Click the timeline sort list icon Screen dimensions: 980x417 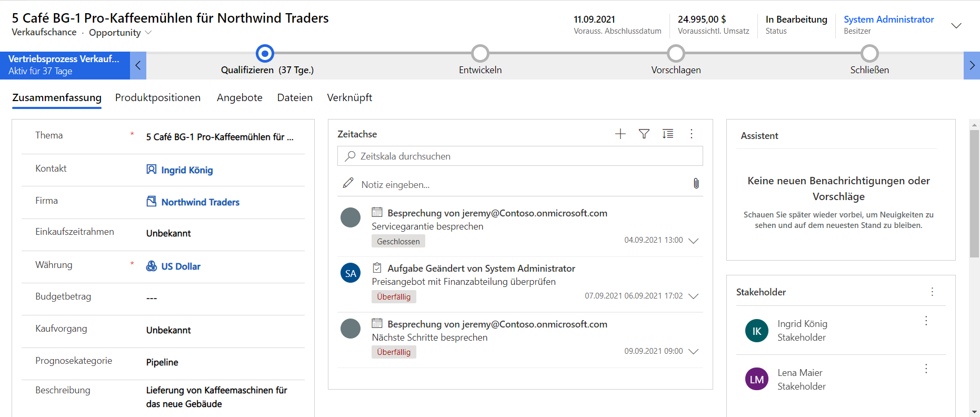point(668,134)
